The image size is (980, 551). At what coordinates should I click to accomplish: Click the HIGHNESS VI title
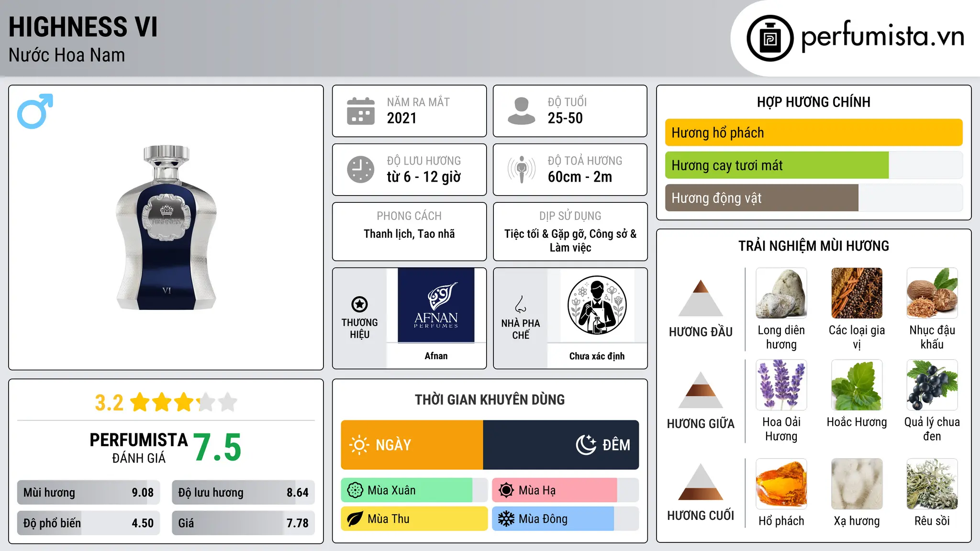coord(83,27)
